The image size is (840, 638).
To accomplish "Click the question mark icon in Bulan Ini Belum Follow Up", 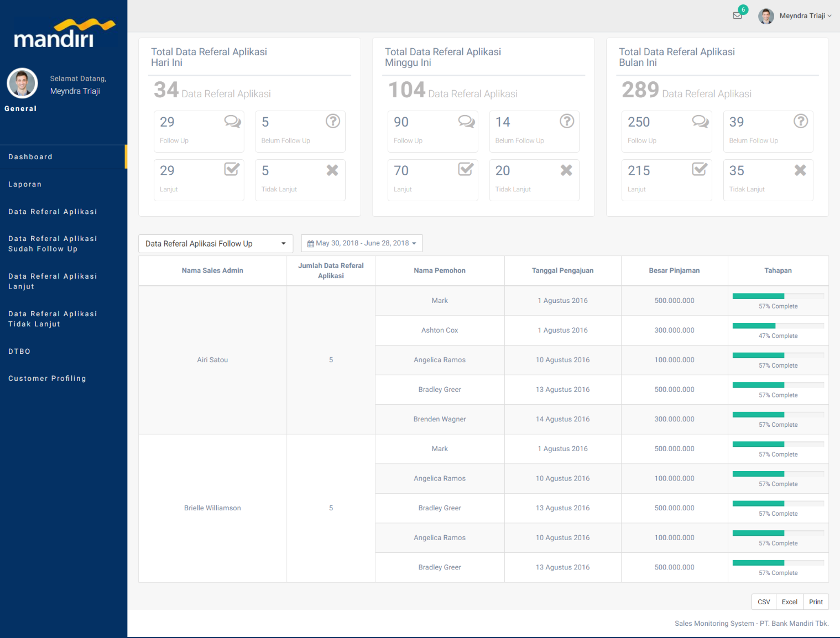I will pos(801,121).
